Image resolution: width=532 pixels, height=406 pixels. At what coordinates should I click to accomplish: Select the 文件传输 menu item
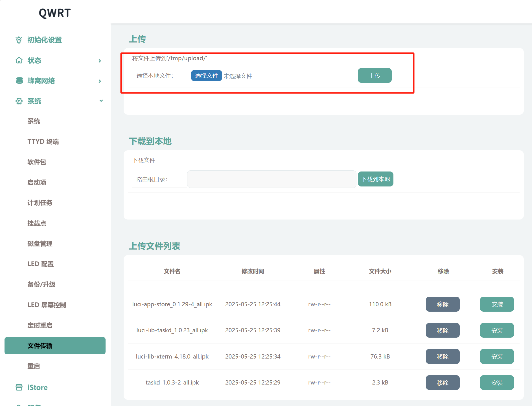click(x=40, y=346)
